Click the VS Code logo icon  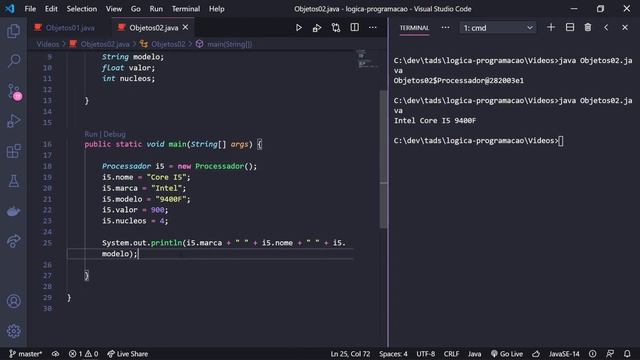point(10,9)
